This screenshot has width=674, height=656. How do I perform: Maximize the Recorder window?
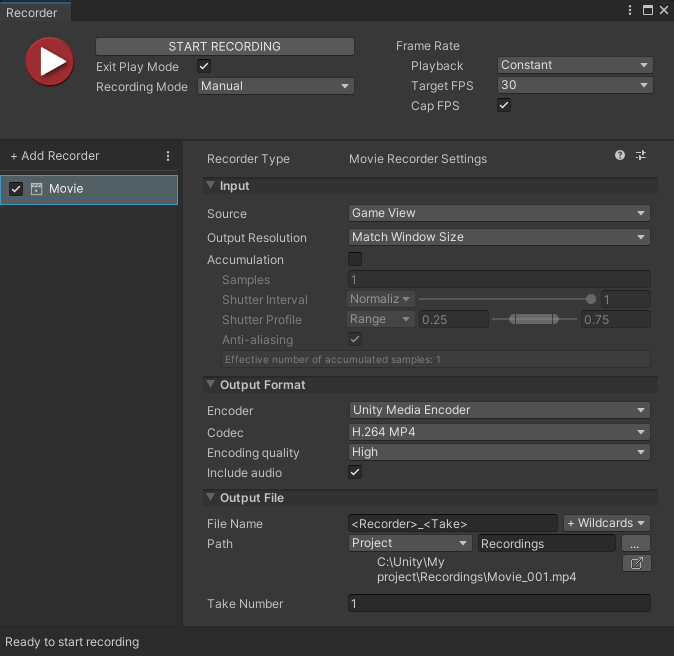point(647,10)
